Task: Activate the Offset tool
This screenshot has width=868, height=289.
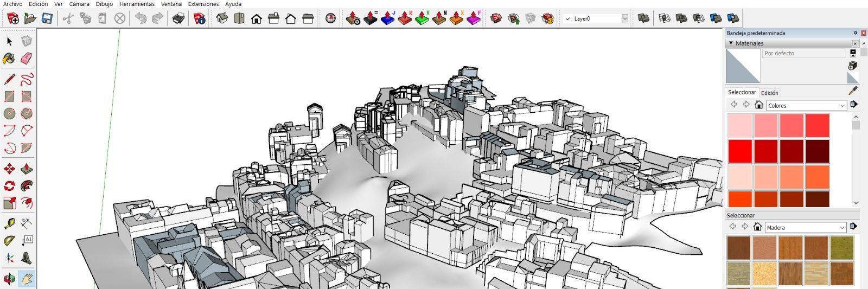Action: (27, 203)
